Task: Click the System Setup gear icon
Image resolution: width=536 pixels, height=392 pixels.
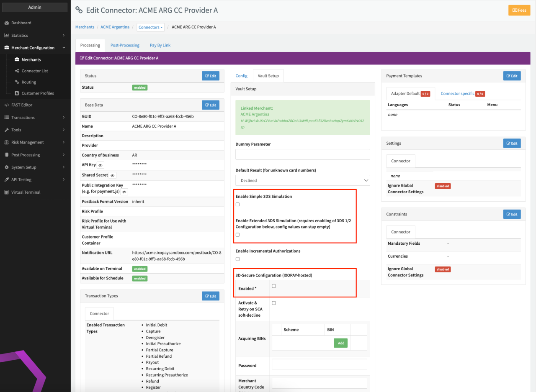Action: point(7,167)
